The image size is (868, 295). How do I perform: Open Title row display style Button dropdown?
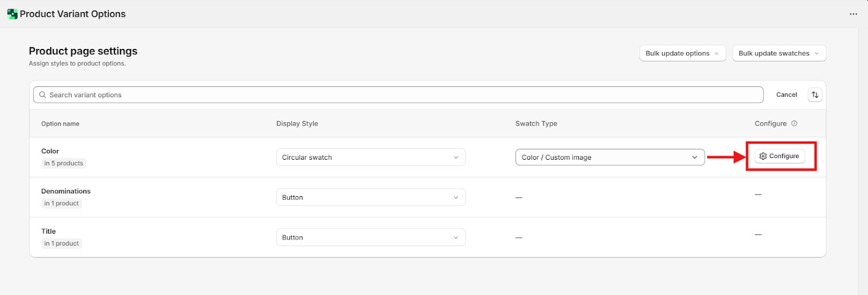[x=371, y=238]
